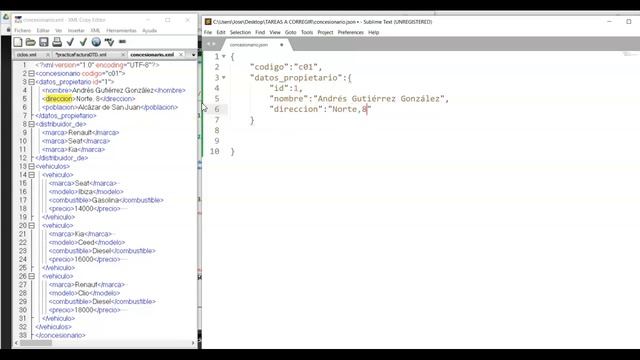
Task: Click Alcázar de San Juan in XML
Action: [109, 107]
